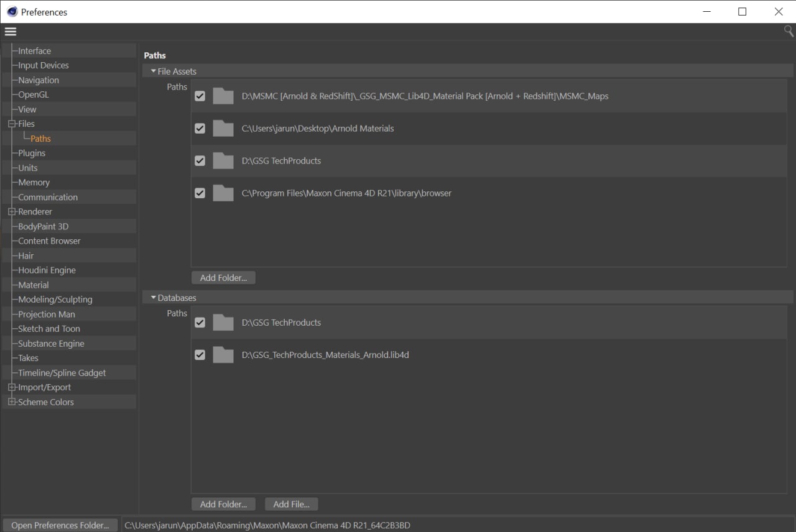Screen dimensions: 796x532
Task: Expand the Import/Export tree node
Action: point(11,387)
